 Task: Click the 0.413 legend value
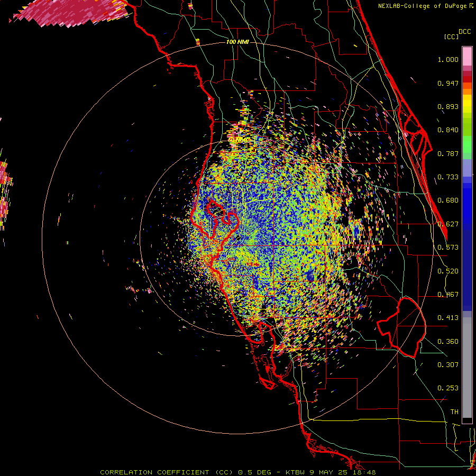pyautogui.click(x=448, y=318)
